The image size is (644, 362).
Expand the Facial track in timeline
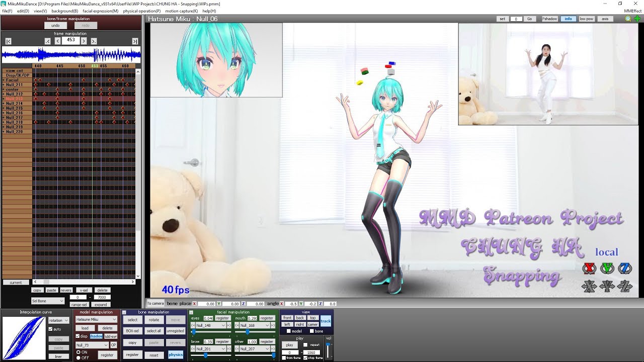[x=4, y=80]
